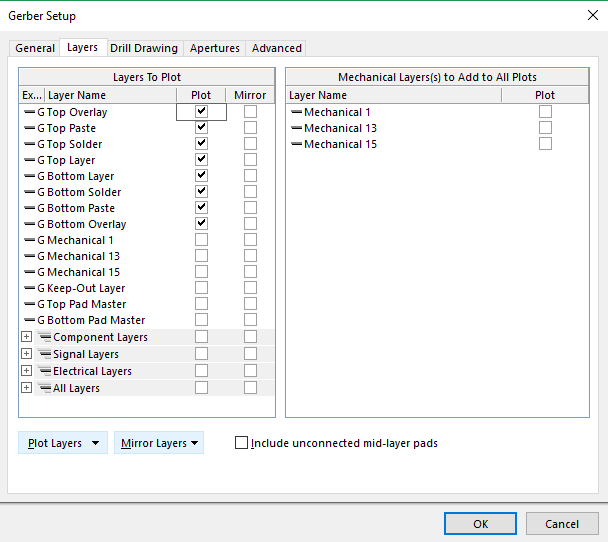
Task: Expand the All Layers group
Action: 27,388
